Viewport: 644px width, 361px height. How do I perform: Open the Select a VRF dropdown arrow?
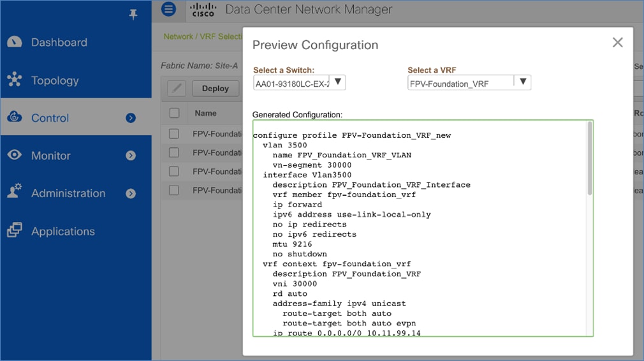(523, 82)
